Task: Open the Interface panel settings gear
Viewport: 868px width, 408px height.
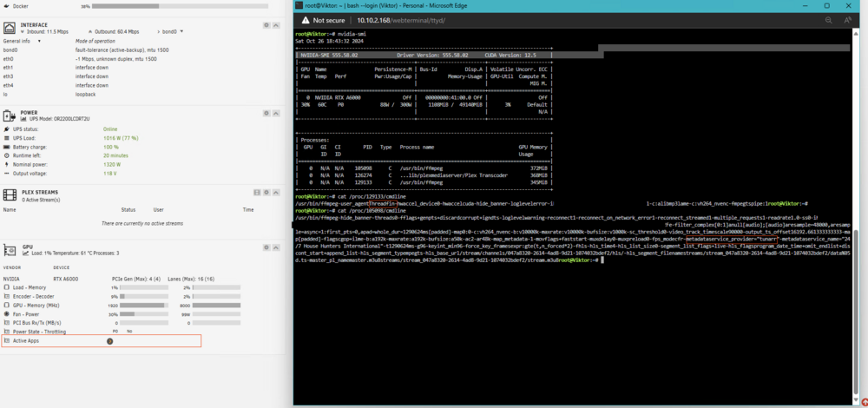Action: [x=266, y=25]
